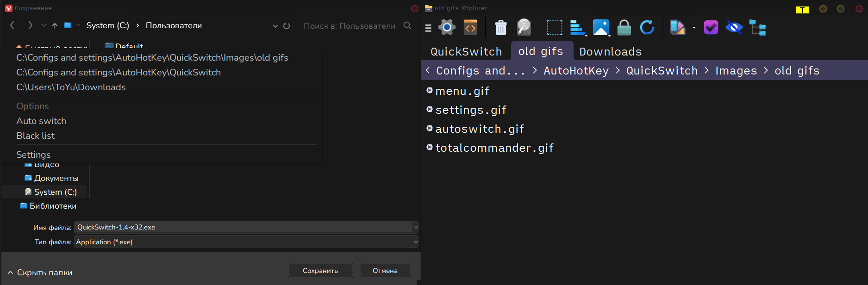The height and width of the screenshot is (285, 868).
Task: Switch to the 'old gifs' tab
Action: point(541,51)
